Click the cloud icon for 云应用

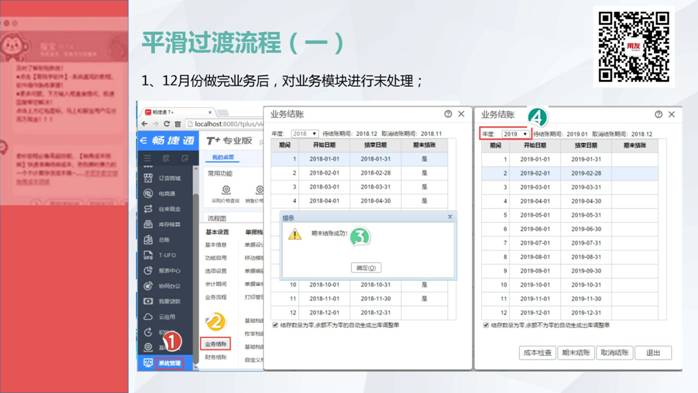148,317
